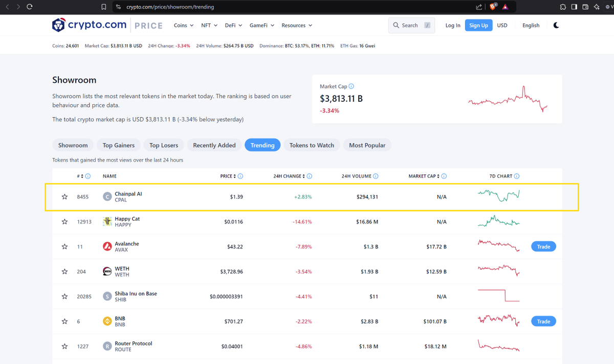
Task: Click the info icon beside 24H CHANGE header
Action: (310, 176)
